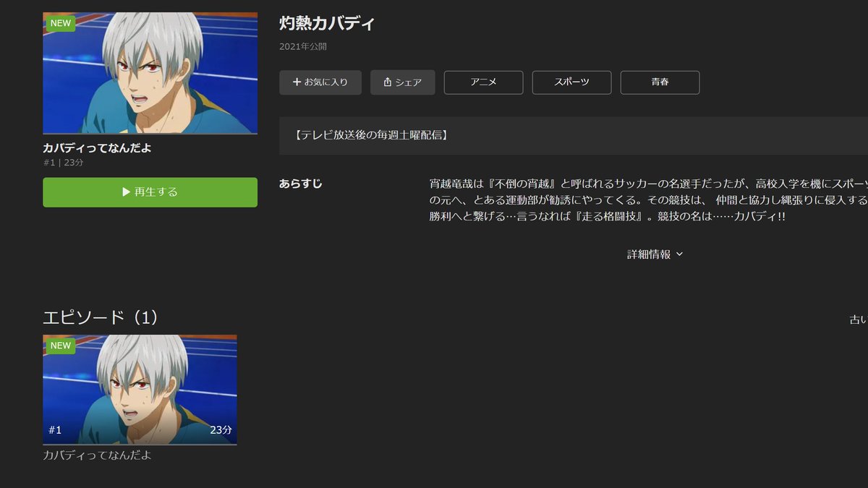
Task: Toggle the アニメ genre filter
Action: (x=483, y=82)
